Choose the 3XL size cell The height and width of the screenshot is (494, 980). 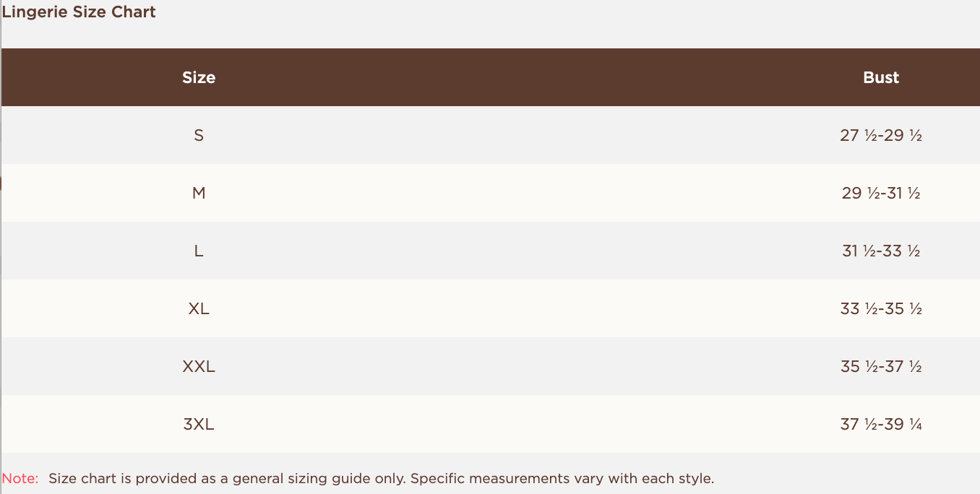tap(199, 424)
